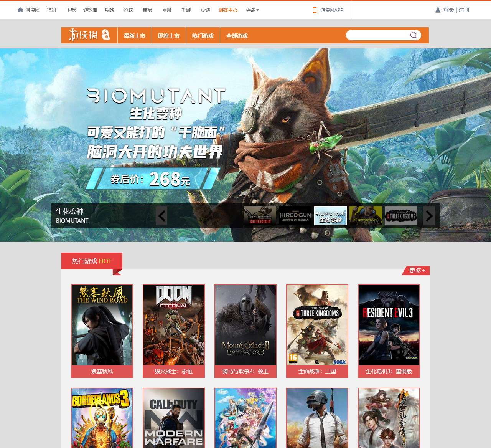Screen dimensions: 491x448
Task: Click the 更多+ button in hot games
Action: pyautogui.click(x=417, y=271)
